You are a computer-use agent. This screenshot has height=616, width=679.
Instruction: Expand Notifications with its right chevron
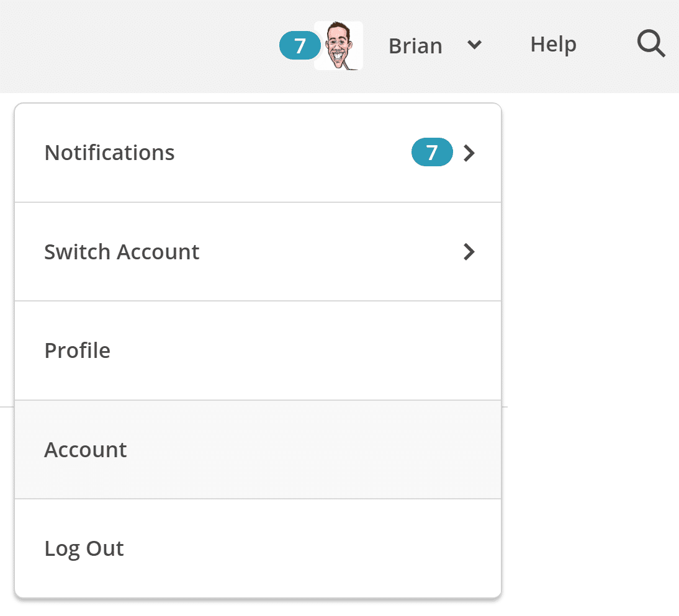click(470, 153)
